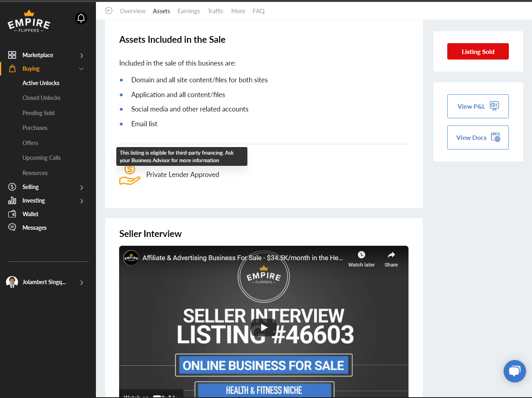
Task: Open Wallet from the sidebar
Action: coord(30,214)
